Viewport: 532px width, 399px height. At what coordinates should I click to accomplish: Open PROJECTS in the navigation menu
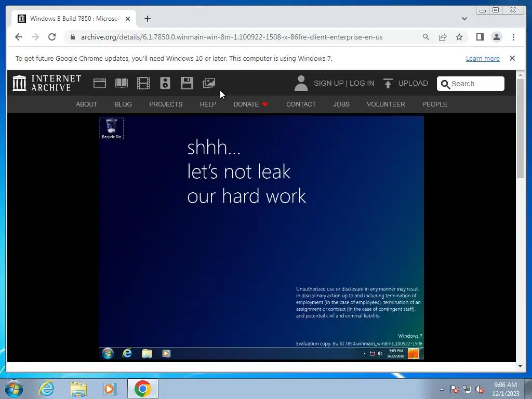click(166, 104)
